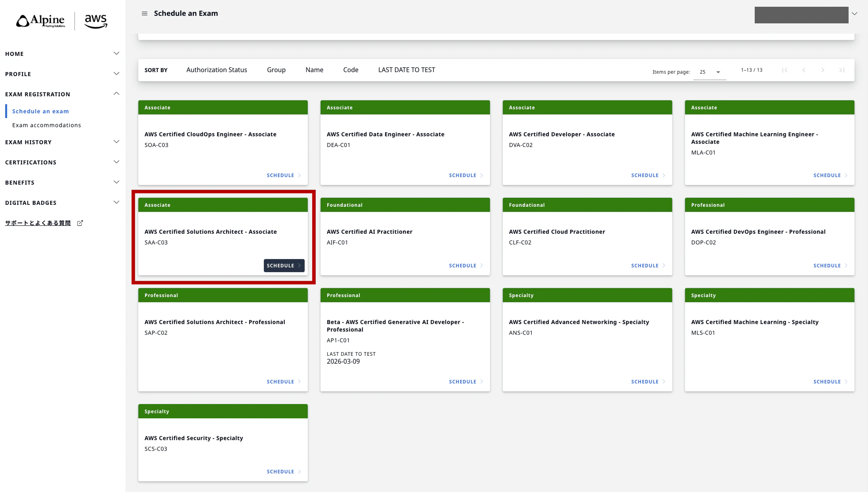This screenshot has height=492, width=868.
Task: Sort exams by Authorization Status
Action: tap(217, 70)
